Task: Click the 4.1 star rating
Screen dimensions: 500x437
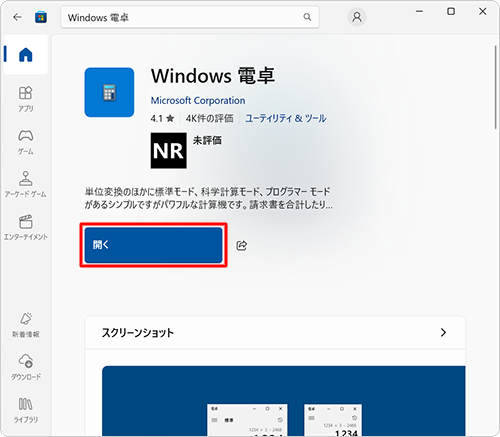Action: point(162,118)
